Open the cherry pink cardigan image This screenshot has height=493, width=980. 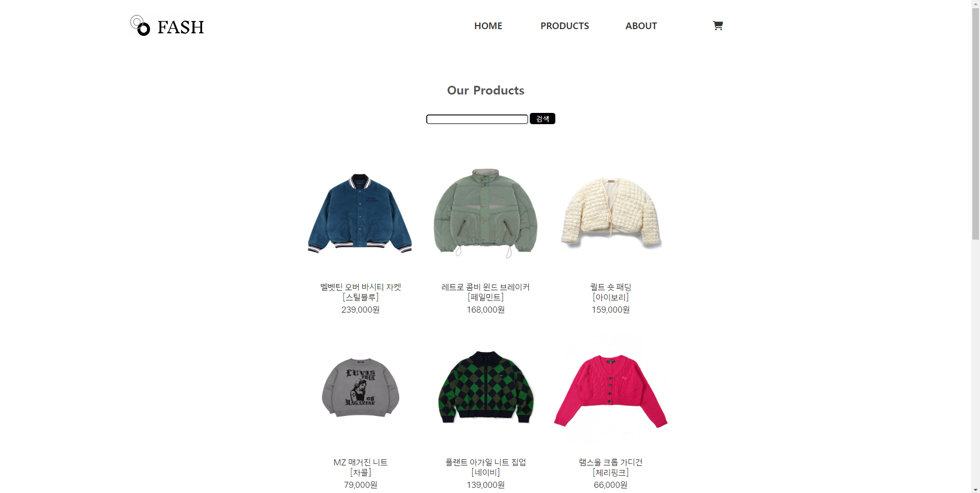[x=611, y=391]
